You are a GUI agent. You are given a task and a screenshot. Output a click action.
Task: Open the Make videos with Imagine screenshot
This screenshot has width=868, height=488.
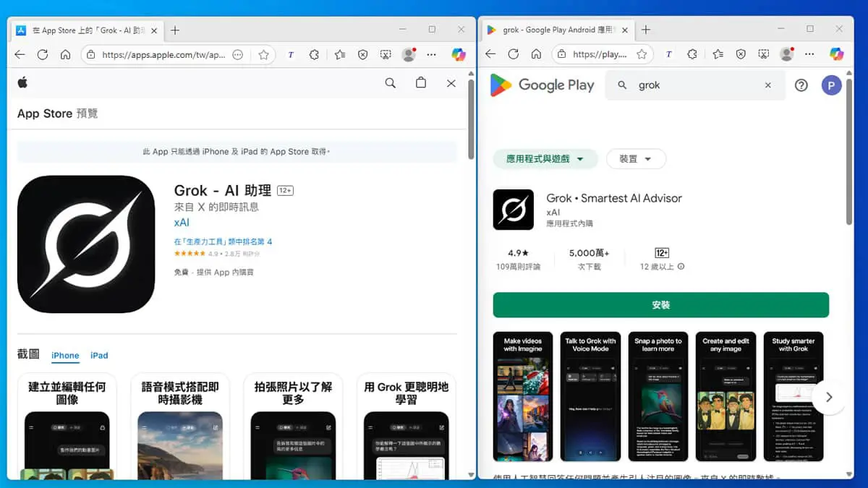pyautogui.click(x=523, y=396)
